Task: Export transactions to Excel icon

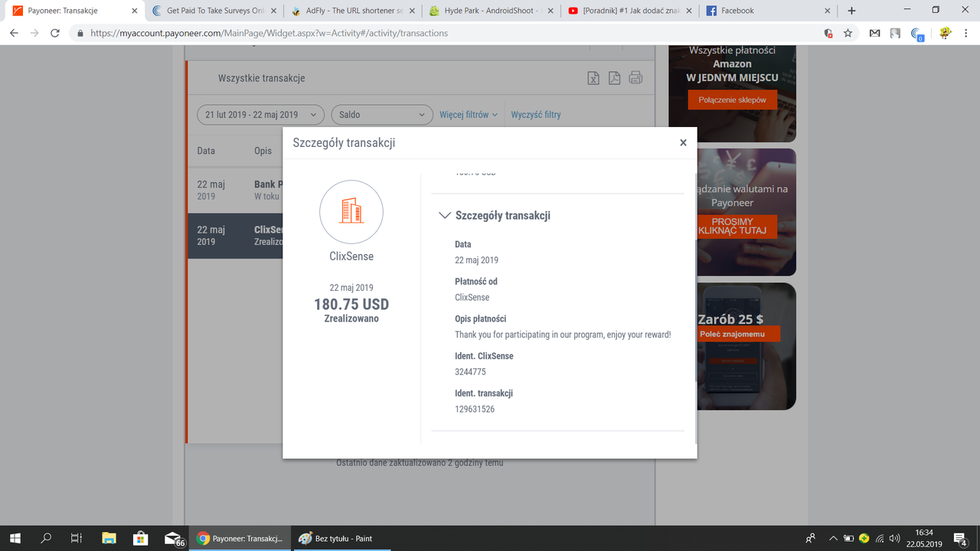Action: 593,78
